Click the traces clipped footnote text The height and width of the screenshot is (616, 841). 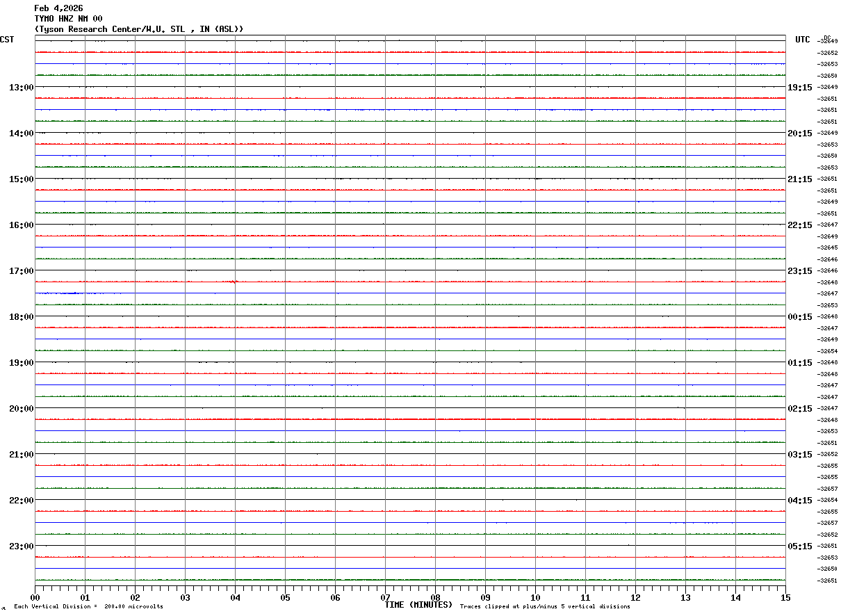(545, 607)
